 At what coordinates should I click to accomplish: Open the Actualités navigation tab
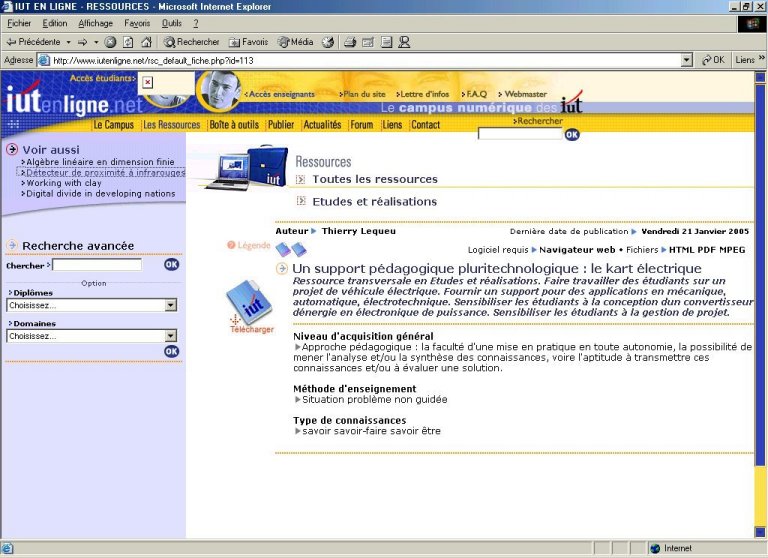[x=322, y=125]
